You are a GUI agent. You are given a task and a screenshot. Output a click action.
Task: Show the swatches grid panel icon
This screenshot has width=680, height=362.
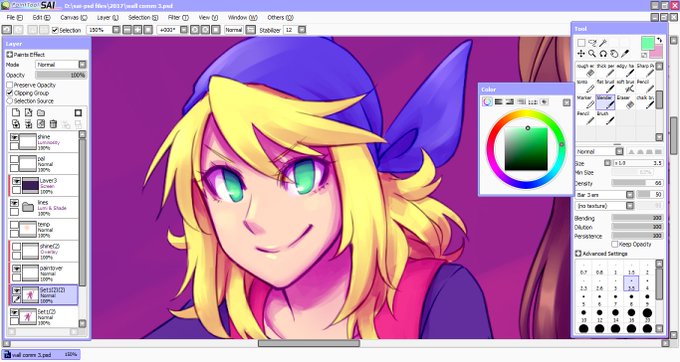click(533, 102)
